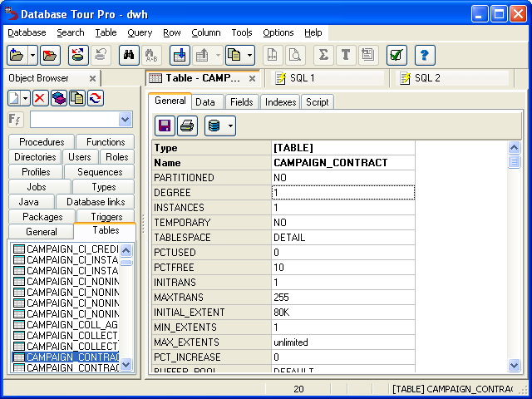Click the Export data toolbar icon
Viewport: 532px width, 399px height.
203,55
